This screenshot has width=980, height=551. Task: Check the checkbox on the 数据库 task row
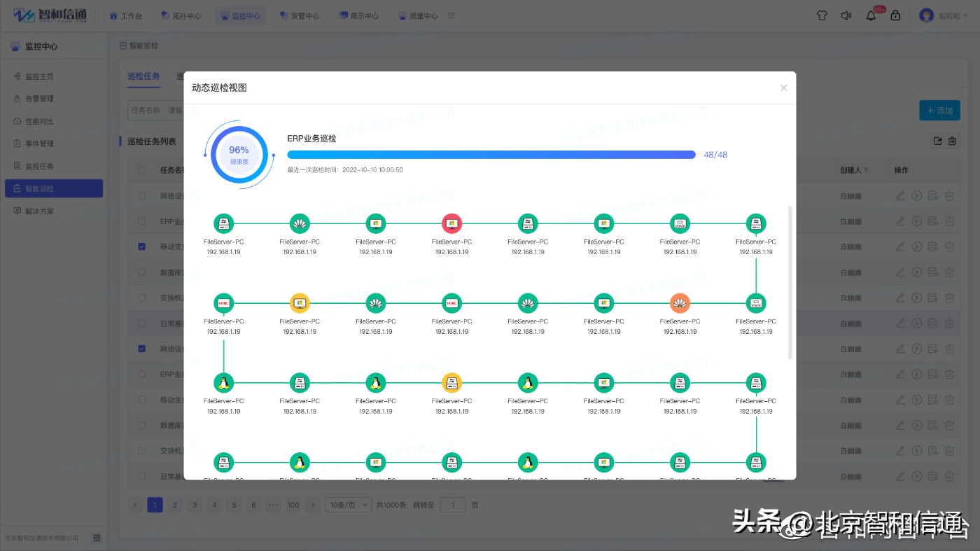pos(141,272)
